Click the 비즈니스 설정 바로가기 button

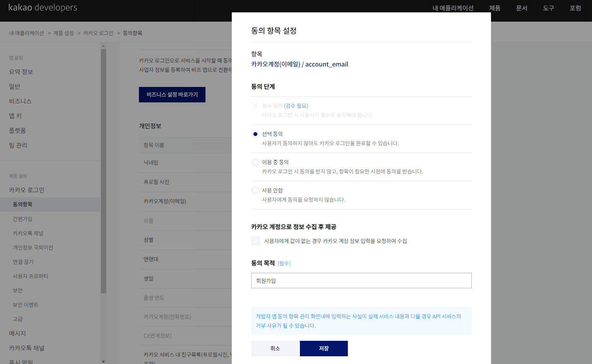(172, 95)
